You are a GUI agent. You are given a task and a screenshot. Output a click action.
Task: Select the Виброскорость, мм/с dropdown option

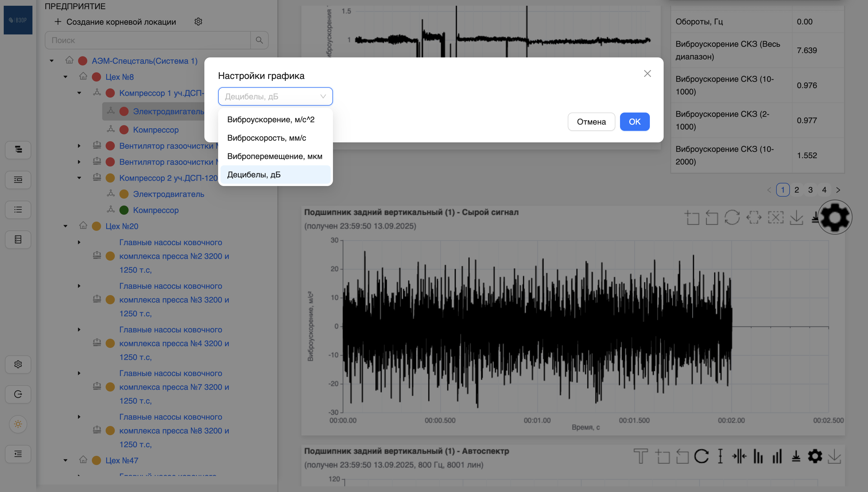coord(267,138)
